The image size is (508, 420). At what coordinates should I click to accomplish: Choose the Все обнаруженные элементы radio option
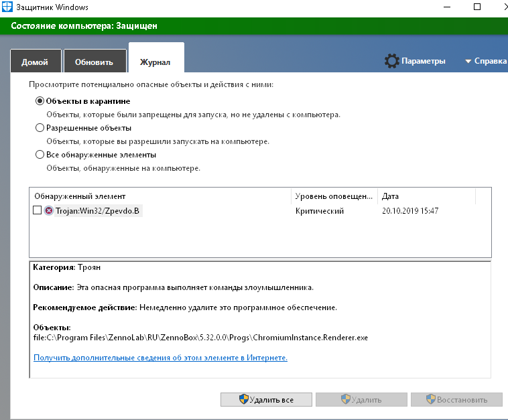tap(40, 155)
